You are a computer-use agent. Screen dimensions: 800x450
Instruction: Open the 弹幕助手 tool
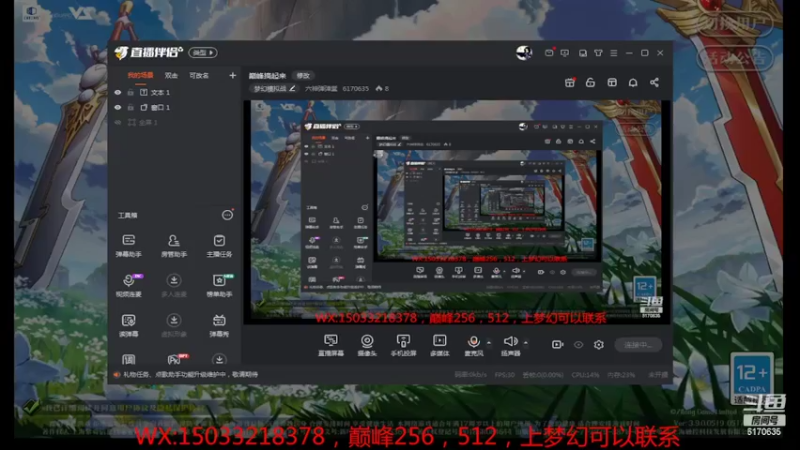[129, 245]
